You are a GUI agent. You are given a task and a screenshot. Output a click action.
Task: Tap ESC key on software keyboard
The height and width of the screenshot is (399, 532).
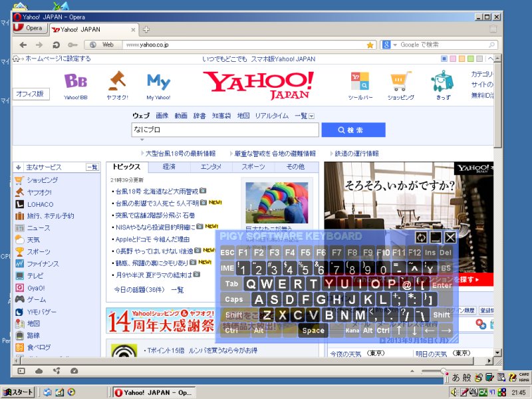[x=227, y=253]
